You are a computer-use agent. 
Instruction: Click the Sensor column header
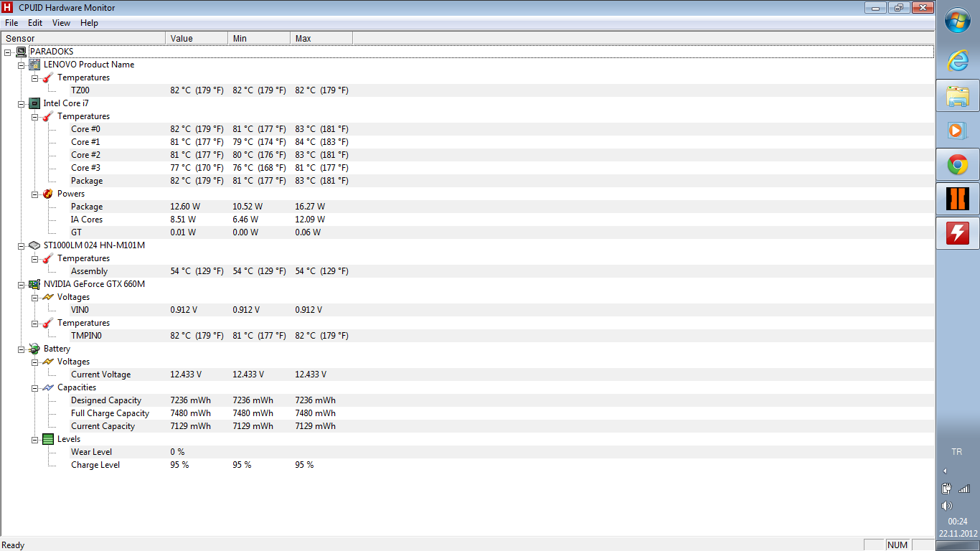coord(83,38)
